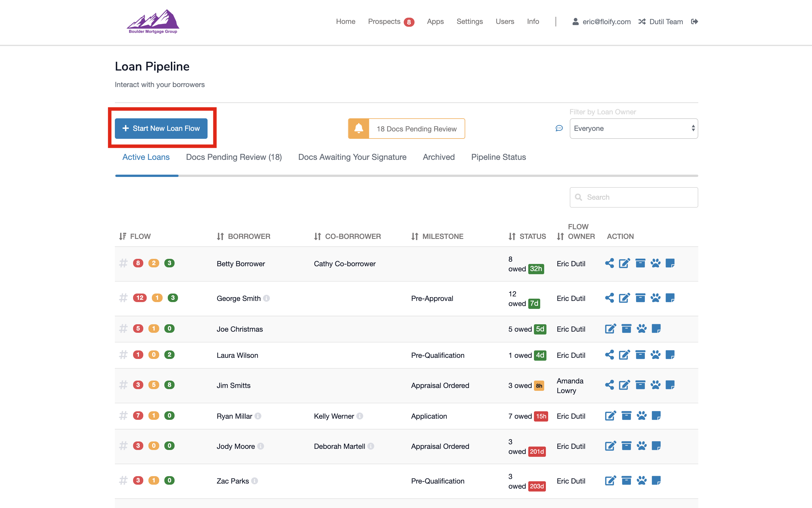
Task: Click archive icon for Joe Christmas
Action: coord(626,329)
